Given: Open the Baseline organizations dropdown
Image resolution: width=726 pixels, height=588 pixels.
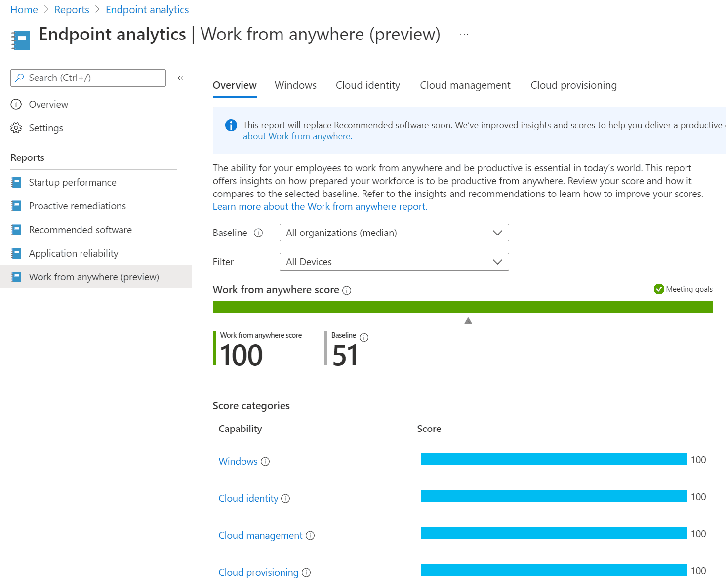Looking at the screenshot, I should click(394, 233).
